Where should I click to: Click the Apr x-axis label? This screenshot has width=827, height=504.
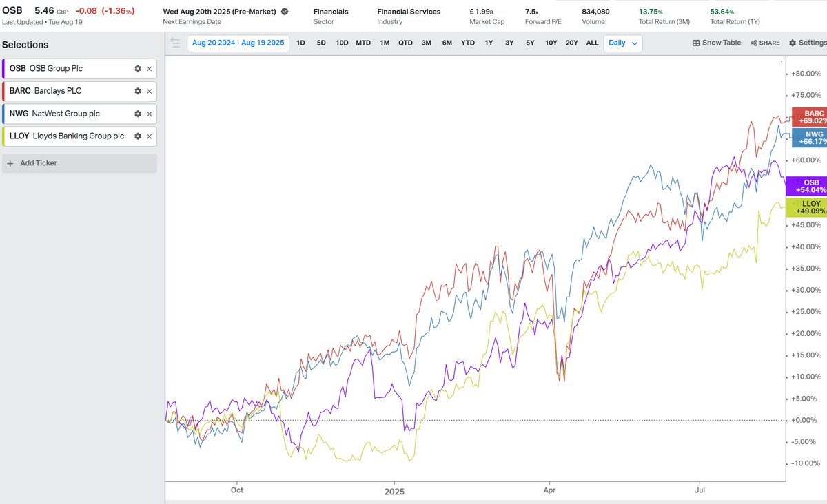[x=549, y=491]
